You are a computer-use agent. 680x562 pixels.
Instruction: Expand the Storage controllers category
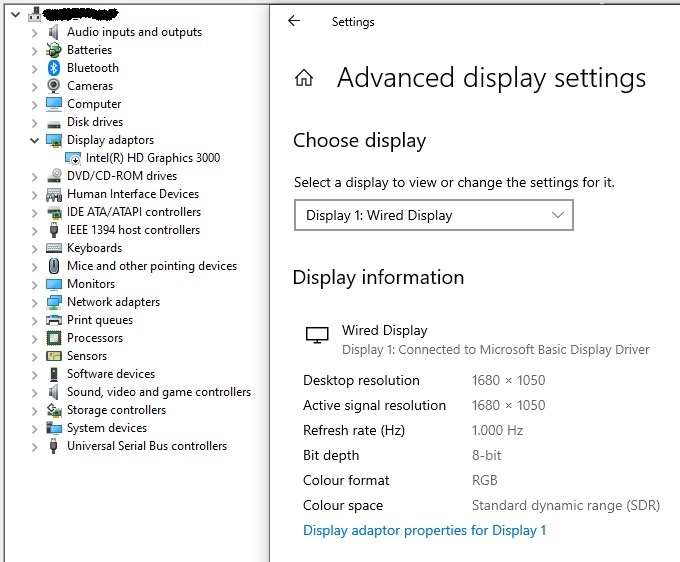click(x=34, y=410)
